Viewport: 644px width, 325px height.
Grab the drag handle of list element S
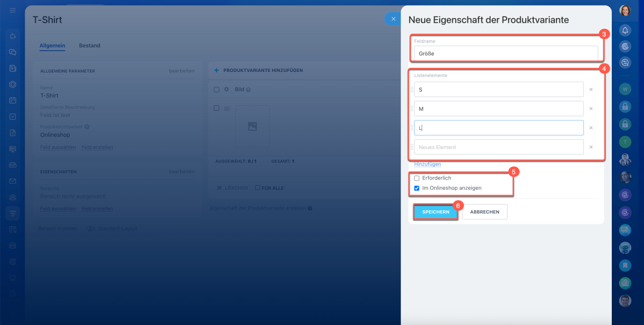coord(412,90)
